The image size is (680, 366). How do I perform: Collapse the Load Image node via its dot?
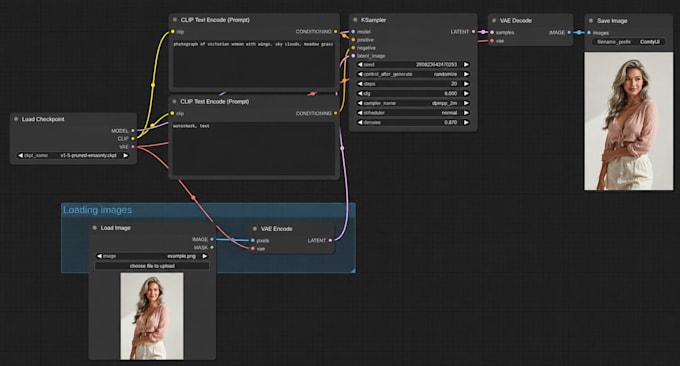(95, 228)
